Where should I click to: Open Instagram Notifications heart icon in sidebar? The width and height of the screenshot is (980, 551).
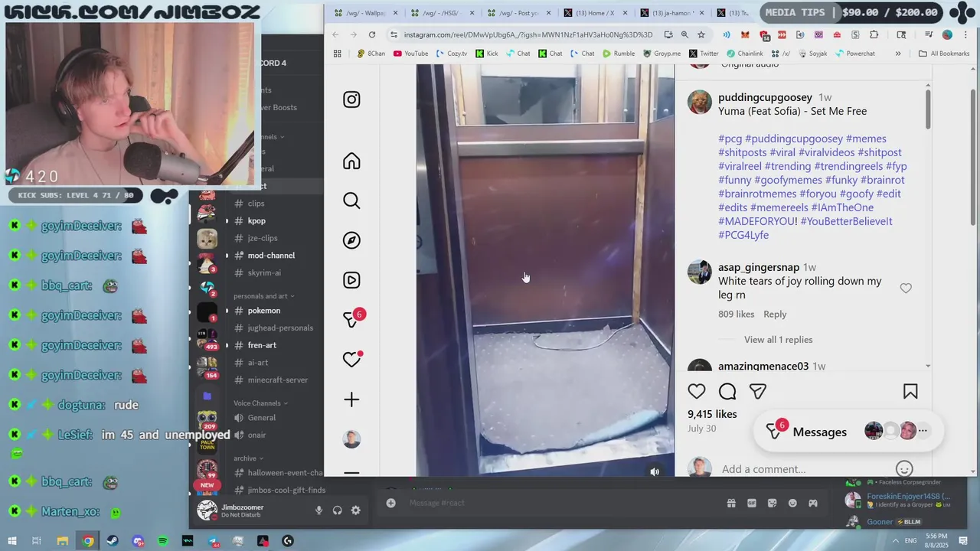click(x=351, y=360)
